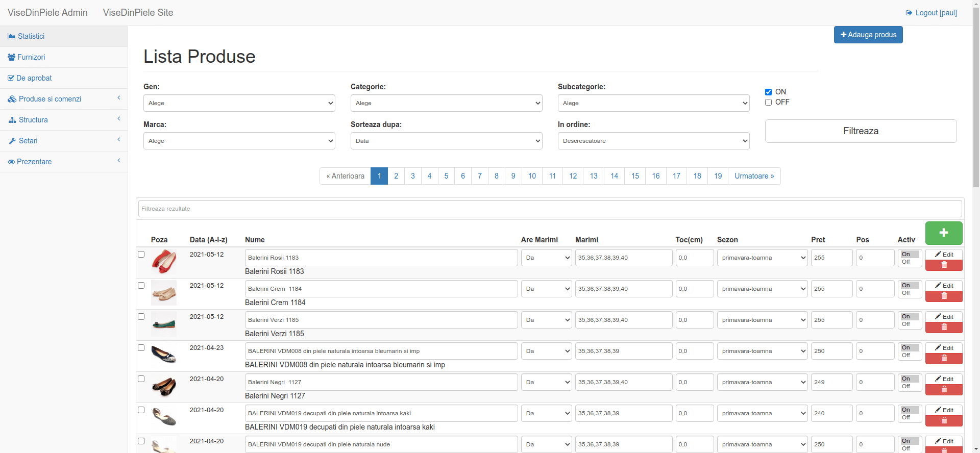
Task: Open the In ordine dropdown
Action: point(654,141)
